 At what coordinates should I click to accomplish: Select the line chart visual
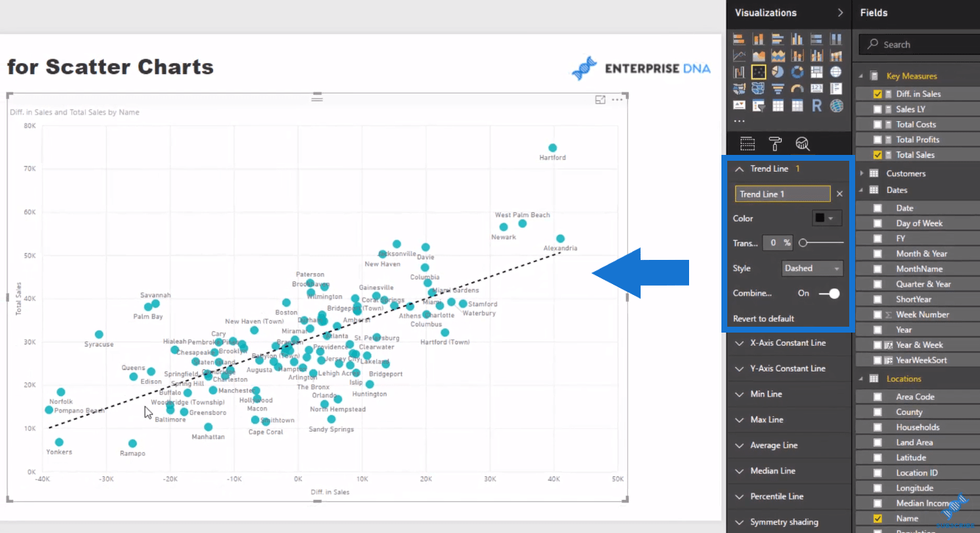click(740, 55)
